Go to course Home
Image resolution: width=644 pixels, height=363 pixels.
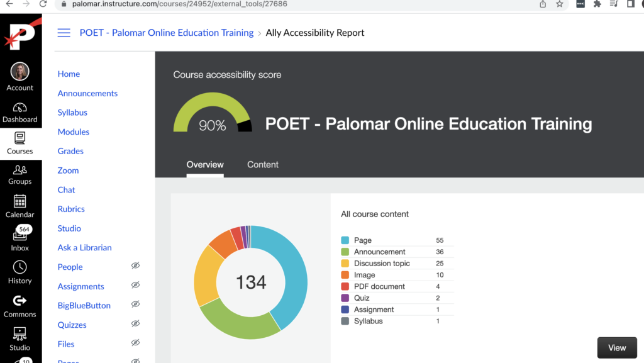[69, 74]
